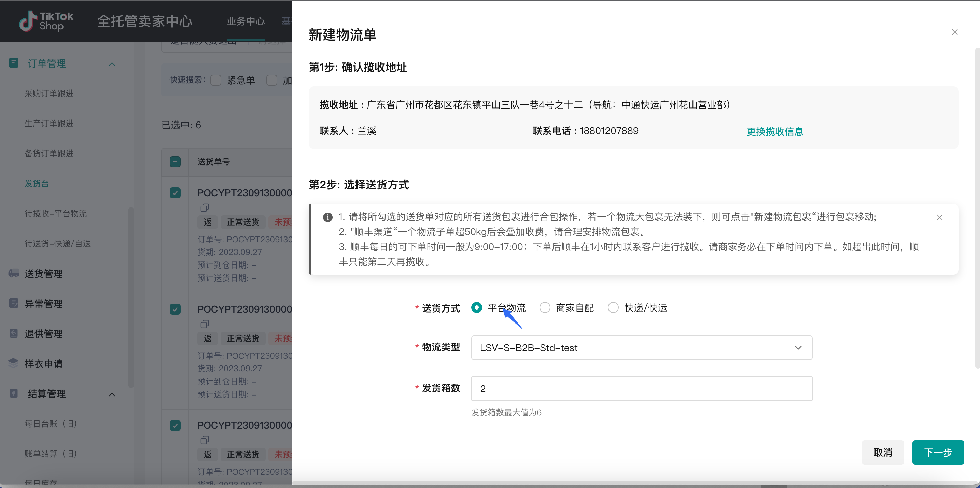Click the 返 tag on third order

click(x=207, y=454)
